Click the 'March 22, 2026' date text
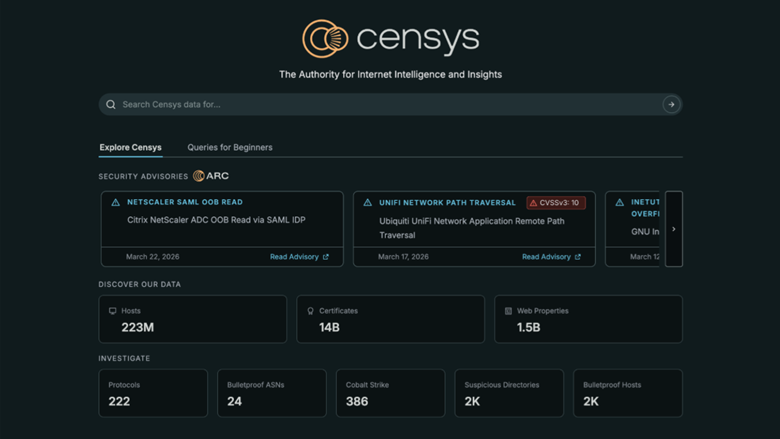 click(153, 257)
